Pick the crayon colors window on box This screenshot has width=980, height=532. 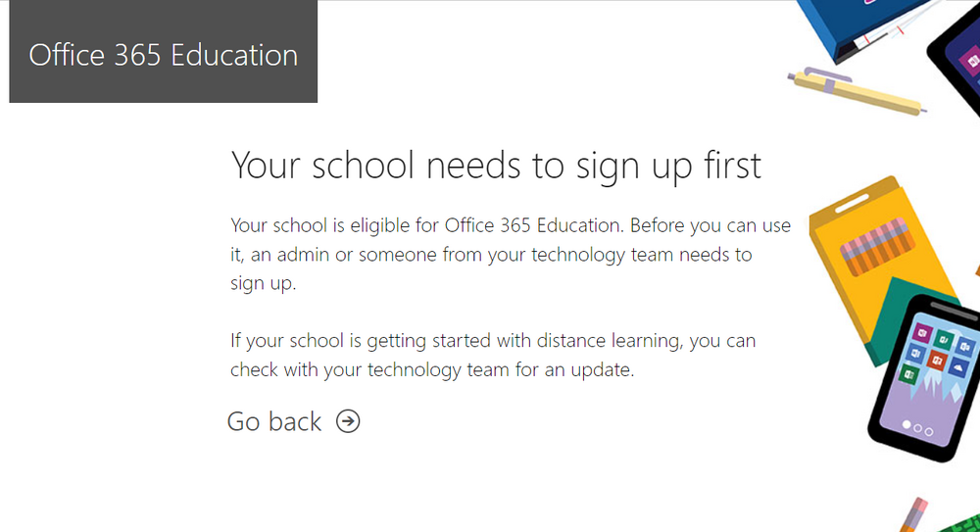pyautogui.click(x=877, y=246)
